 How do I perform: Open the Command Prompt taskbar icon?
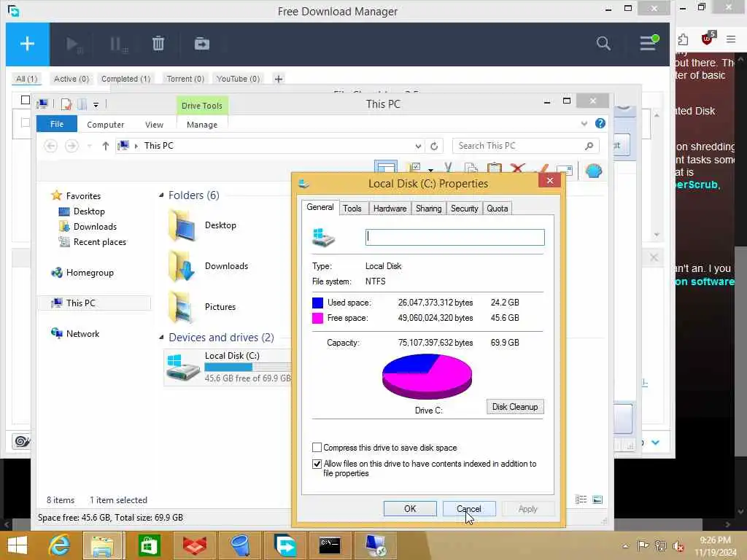tap(330, 545)
